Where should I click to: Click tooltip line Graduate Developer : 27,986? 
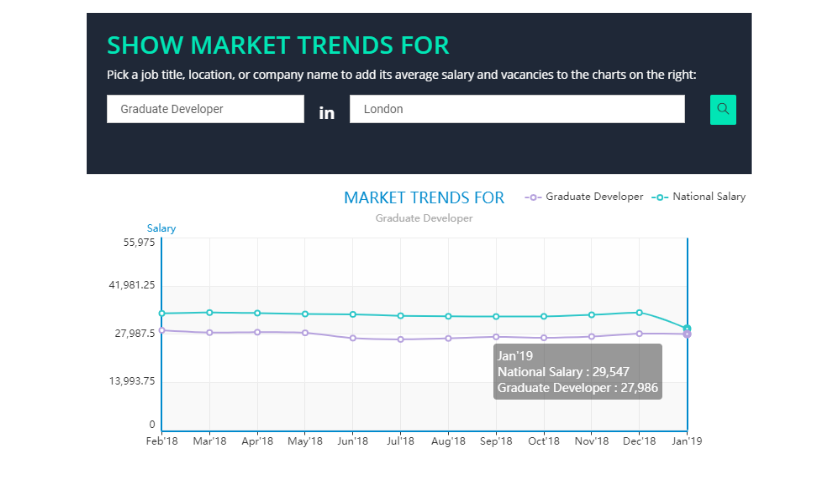click(x=578, y=387)
